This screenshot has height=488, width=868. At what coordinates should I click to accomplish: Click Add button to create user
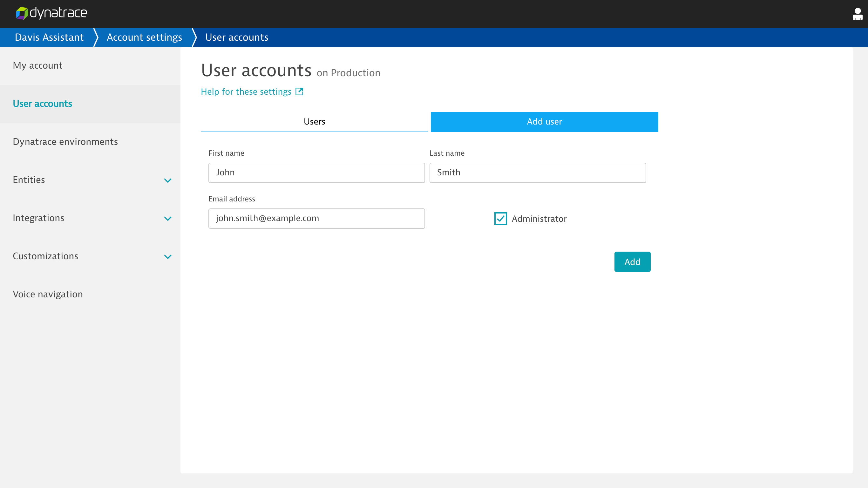(632, 261)
